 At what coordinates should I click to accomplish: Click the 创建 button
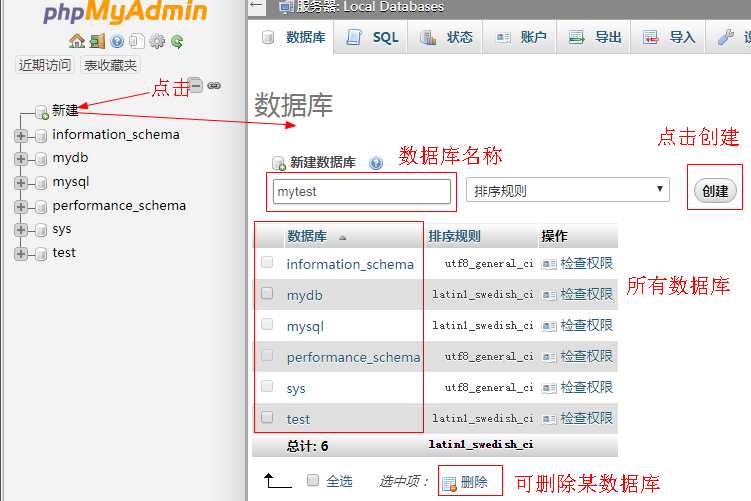click(x=715, y=191)
